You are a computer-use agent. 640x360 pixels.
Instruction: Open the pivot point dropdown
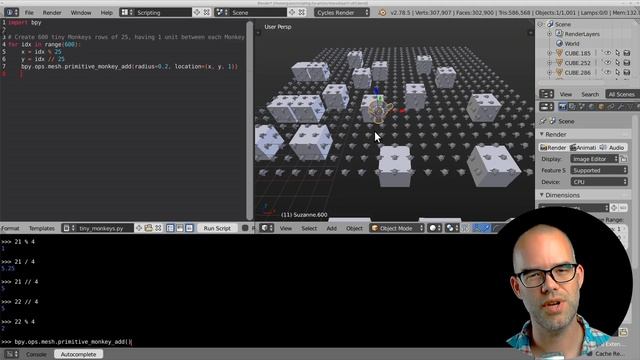(x=451, y=228)
